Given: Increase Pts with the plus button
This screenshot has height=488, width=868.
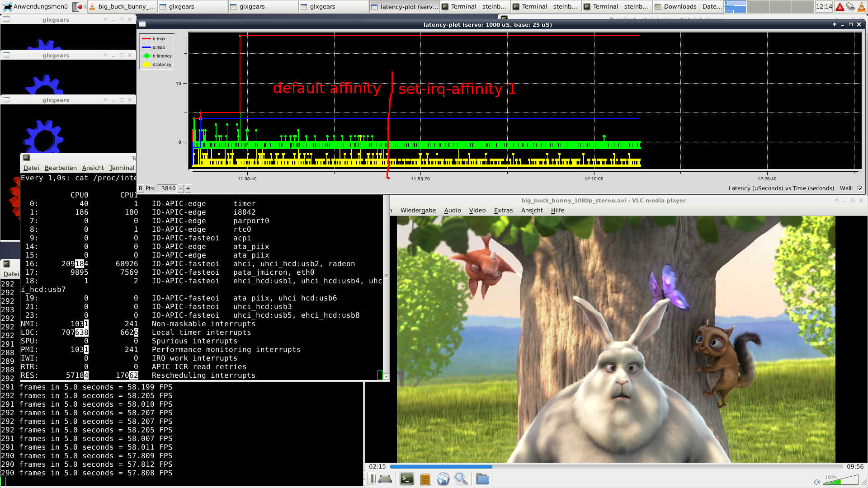Looking at the screenshot, I should pos(188,188).
